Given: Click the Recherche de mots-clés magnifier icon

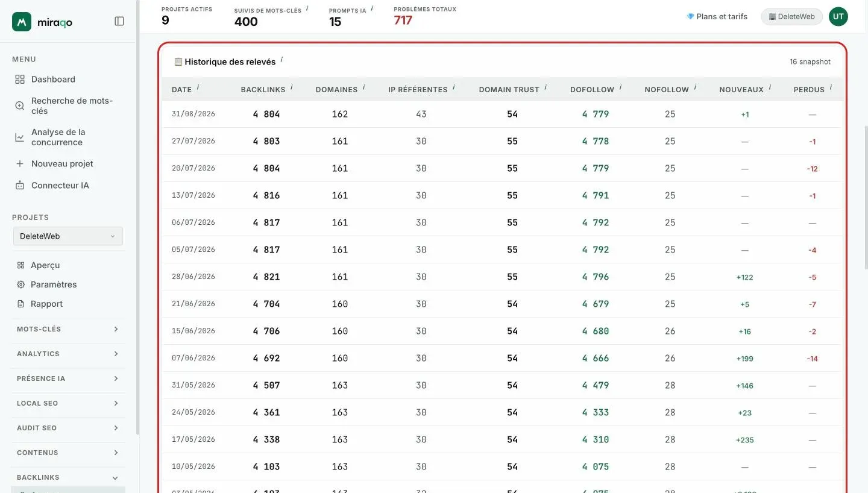Looking at the screenshot, I should click(20, 106).
